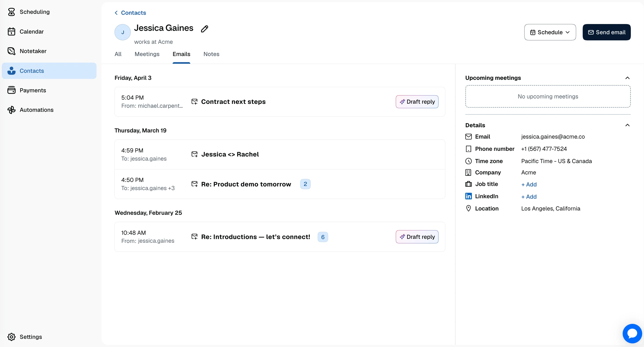Click the Wednesday, February 25 date heading

[x=148, y=213]
